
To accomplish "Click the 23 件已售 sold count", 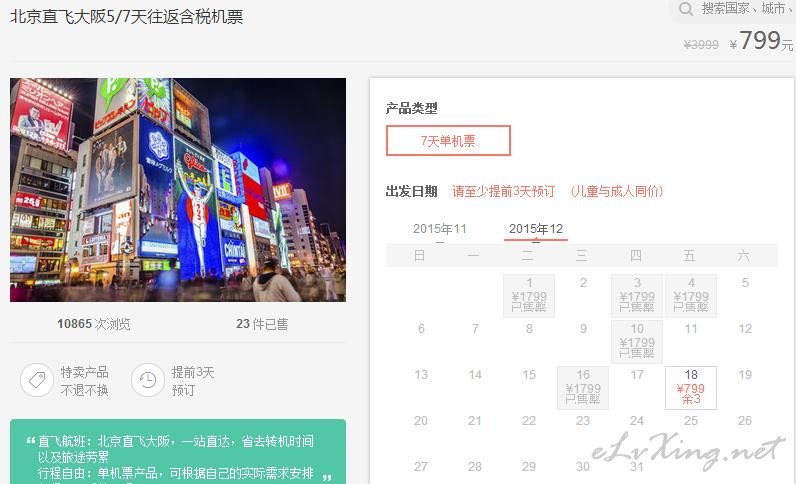I will 262,324.
